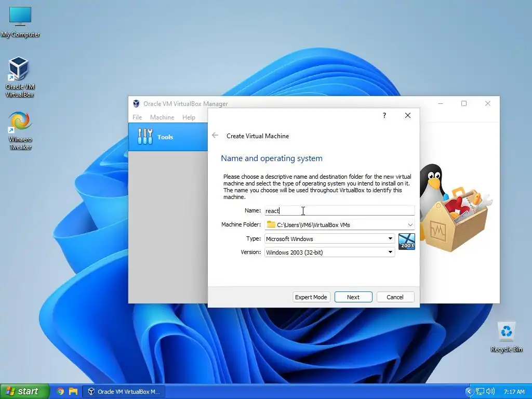The image size is (532, 399).
Task: Open the My Computer desktop icon
Action: pyautogui.click(x=20, y=21)
